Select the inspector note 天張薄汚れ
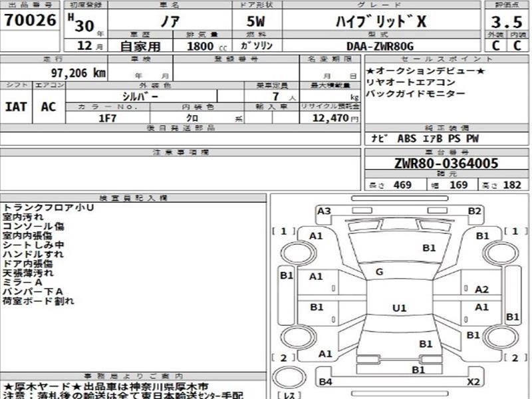The height and width of the screenshot is (399, 532). (28, 273)
